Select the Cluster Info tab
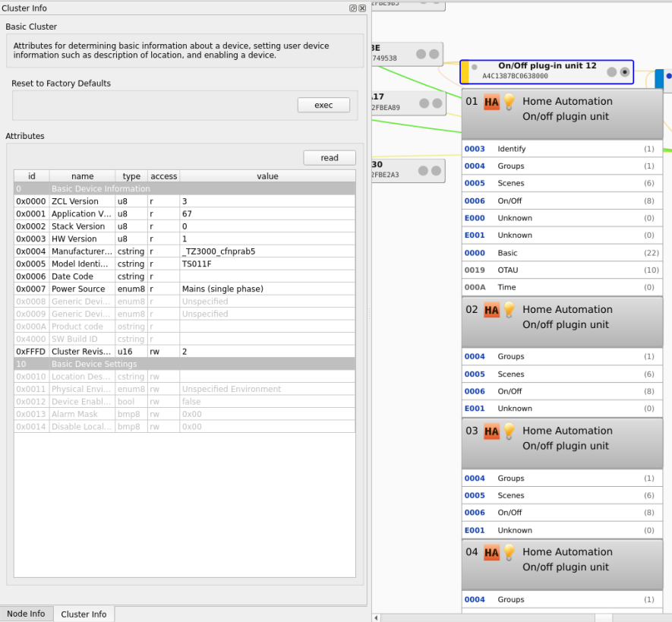Viewport: 672px width, 622px height. point(84,614)
